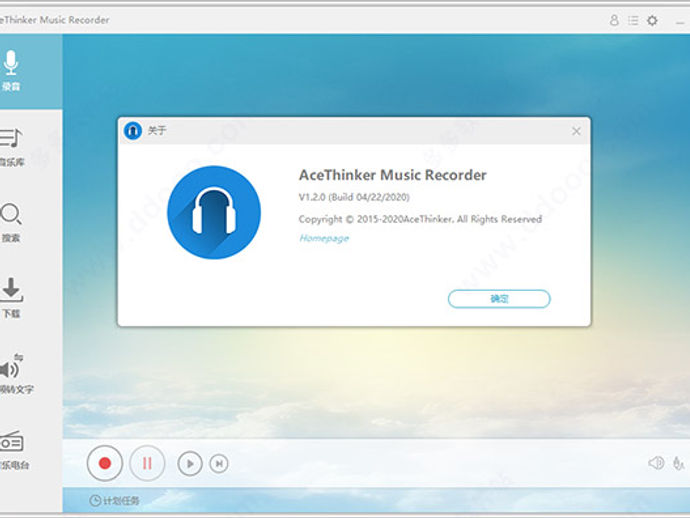The width and height of the screenshot is (690, 518).
Task: Click the large headphone logo in About dialog
Action: pos(214,213)
